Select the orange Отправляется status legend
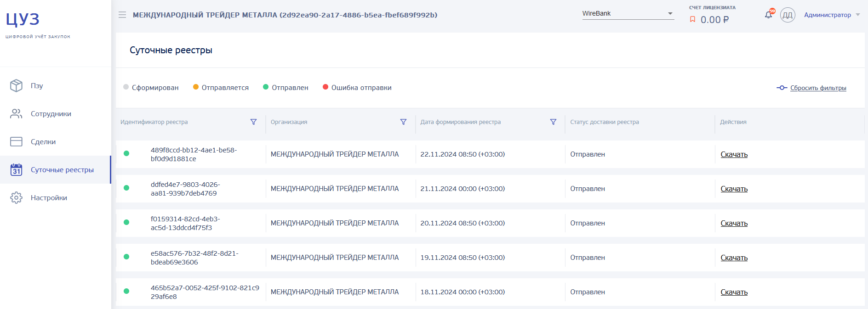 click(221, 87)
